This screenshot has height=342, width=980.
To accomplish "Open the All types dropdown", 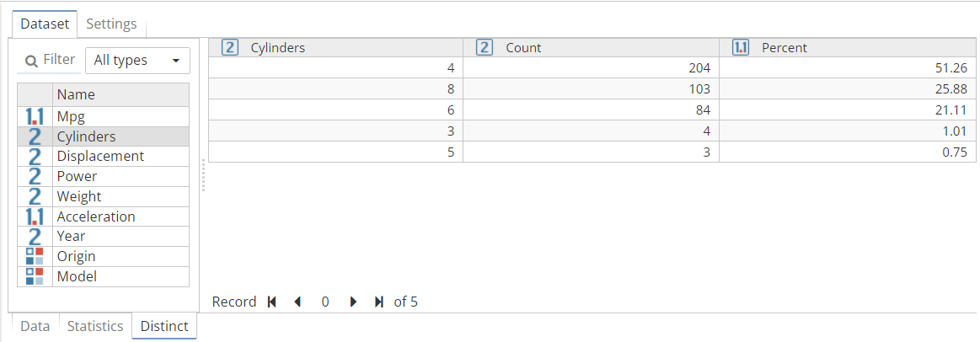I will pyautogui.click(x=137, y=61).
